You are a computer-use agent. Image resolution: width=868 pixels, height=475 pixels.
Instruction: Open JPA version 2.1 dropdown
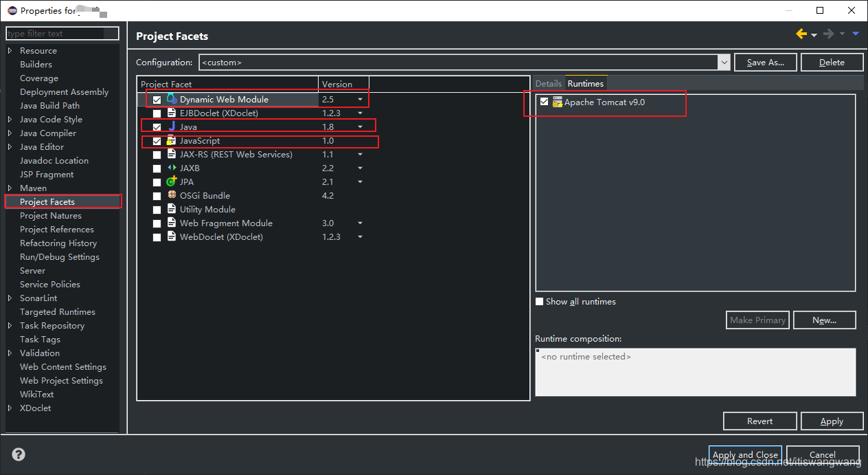pyautogui.click(x=360, y=182)
